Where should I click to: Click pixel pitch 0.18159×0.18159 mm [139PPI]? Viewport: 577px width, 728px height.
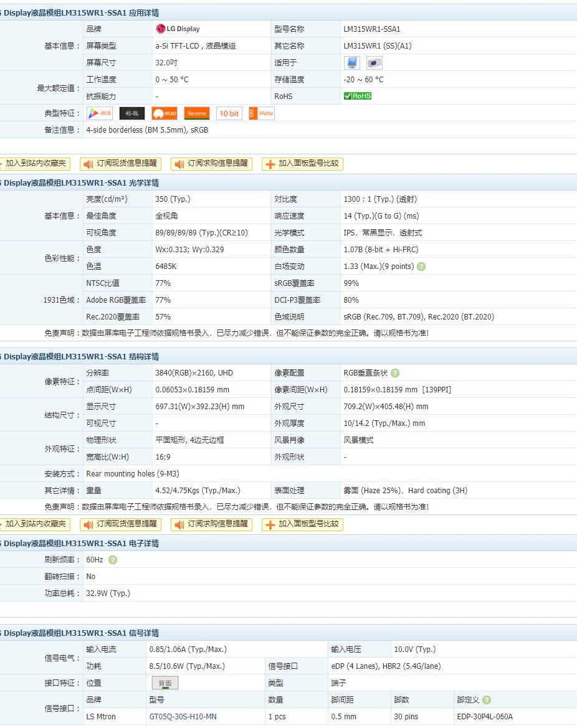point(397,390)
